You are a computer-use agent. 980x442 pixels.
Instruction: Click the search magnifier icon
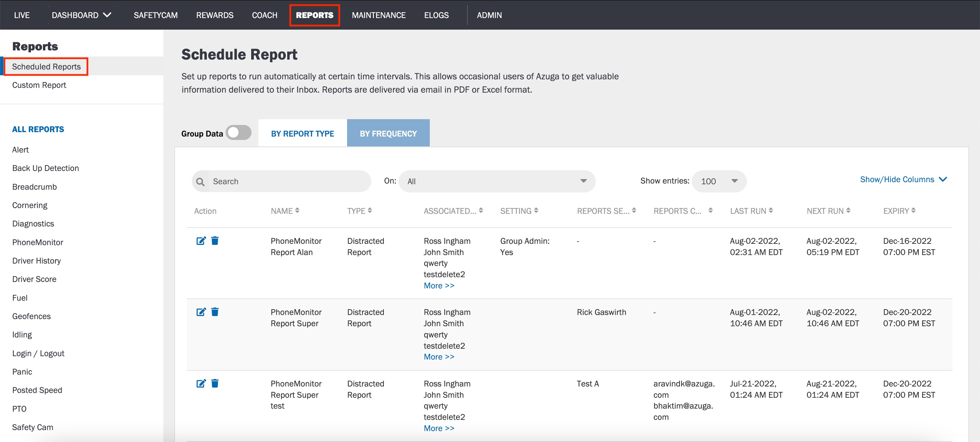(x=200, y=181)
